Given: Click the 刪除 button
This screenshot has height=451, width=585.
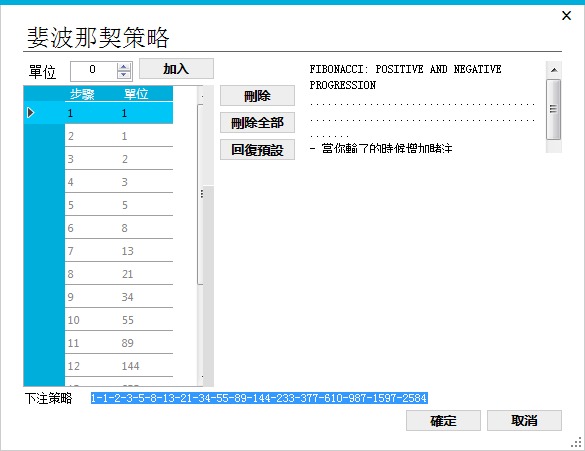Looking at the screenshot, I should point(257,96).
